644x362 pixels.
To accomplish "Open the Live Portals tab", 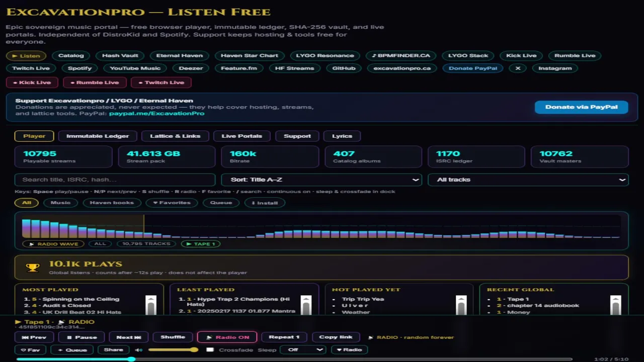I will coord(242,136).
